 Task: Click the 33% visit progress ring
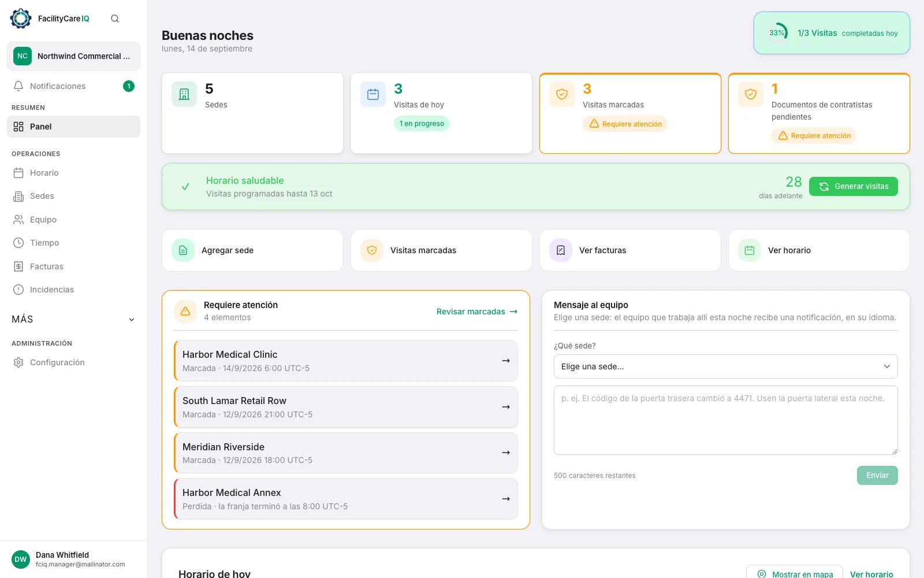777,33
